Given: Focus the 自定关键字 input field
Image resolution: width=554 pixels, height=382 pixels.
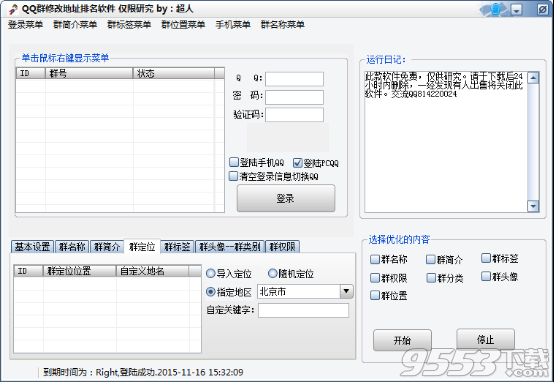Looking at the screenshot, I should click(303, 310).
